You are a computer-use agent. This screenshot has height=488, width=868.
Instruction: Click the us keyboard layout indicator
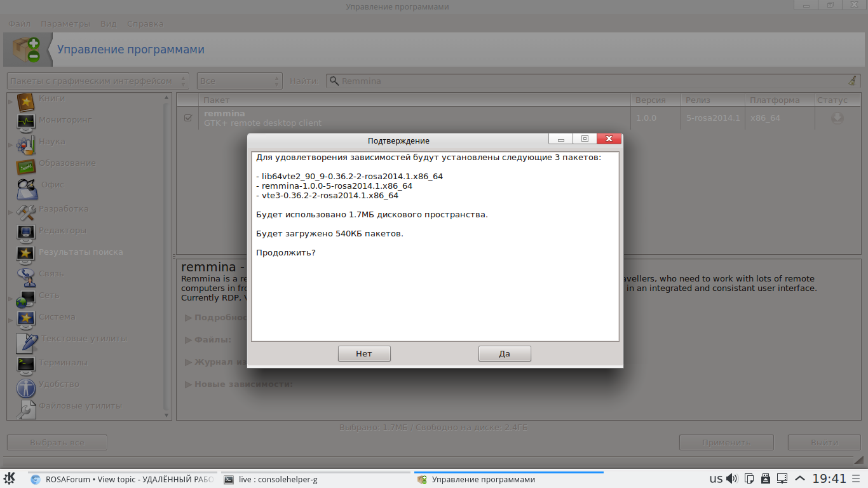[716, 479]
